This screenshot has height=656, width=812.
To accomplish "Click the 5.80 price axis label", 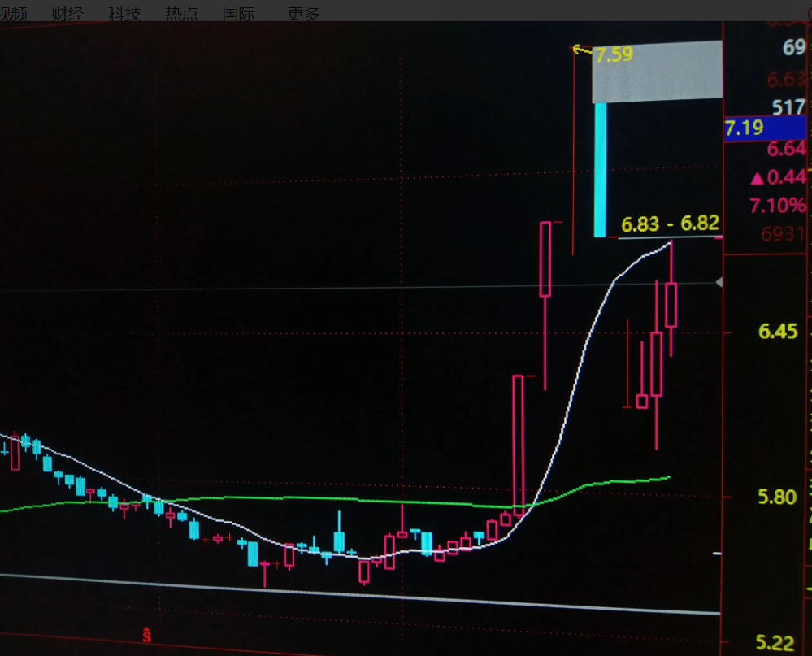I will pos(777,497).
